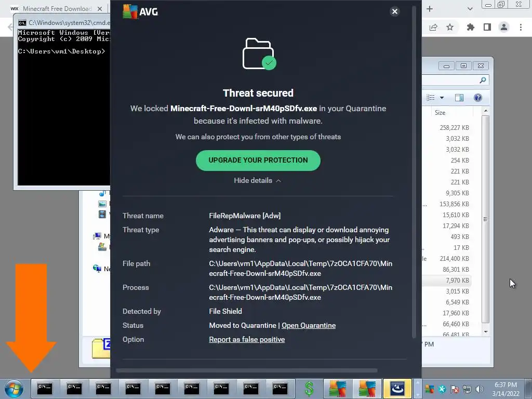
Task: Click Pictures library icon in Explorer sidebar
Action: tap(102, 204)
